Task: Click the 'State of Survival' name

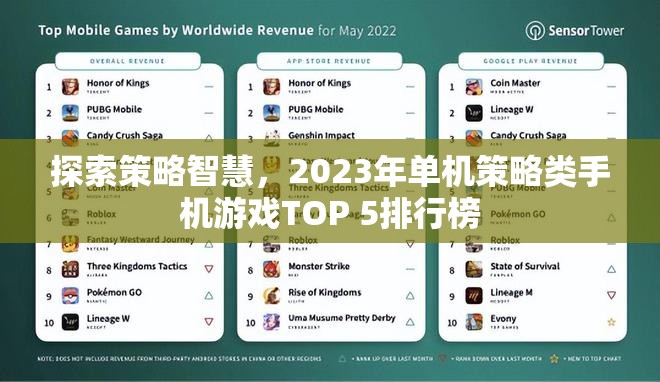Action: click(x=525, y=266)
